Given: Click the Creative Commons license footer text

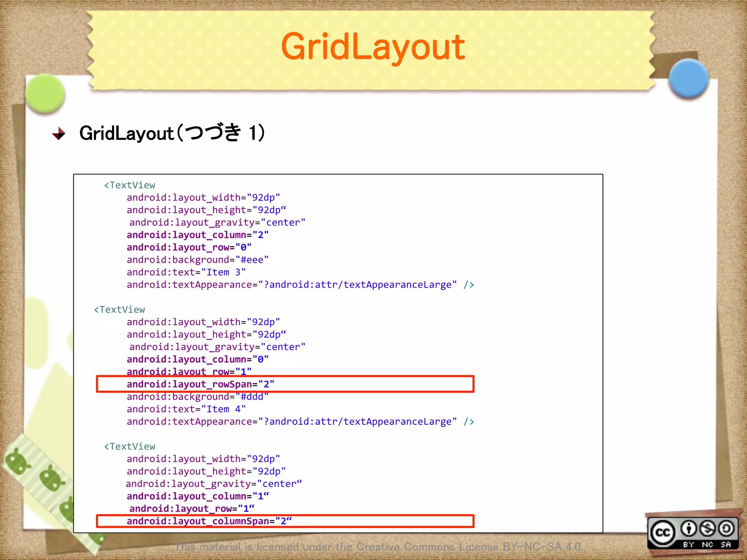Looking at the screenshot, I should pos(379,547).
